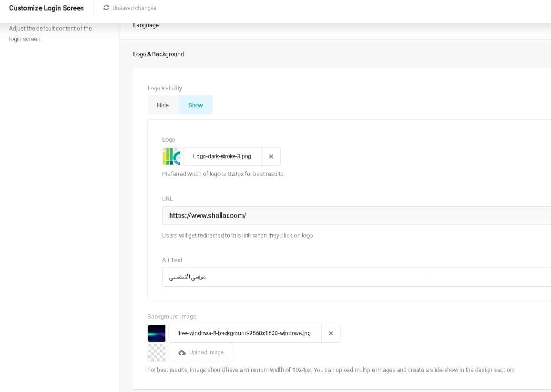Click the empty checkered image placeholder

157,352
